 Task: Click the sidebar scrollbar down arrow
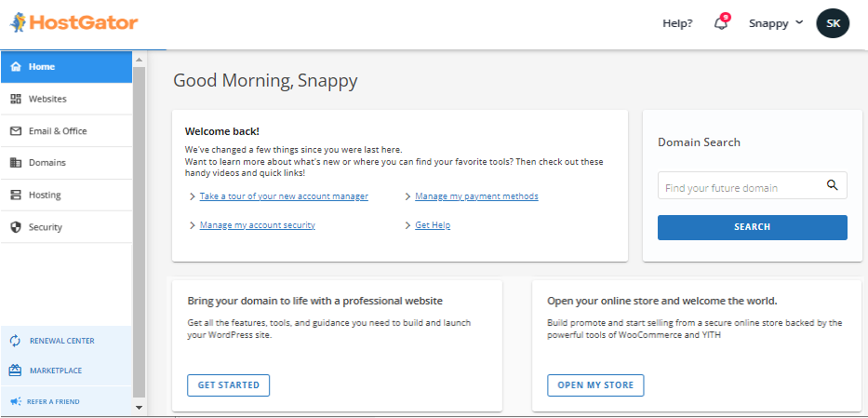[139, 408]
